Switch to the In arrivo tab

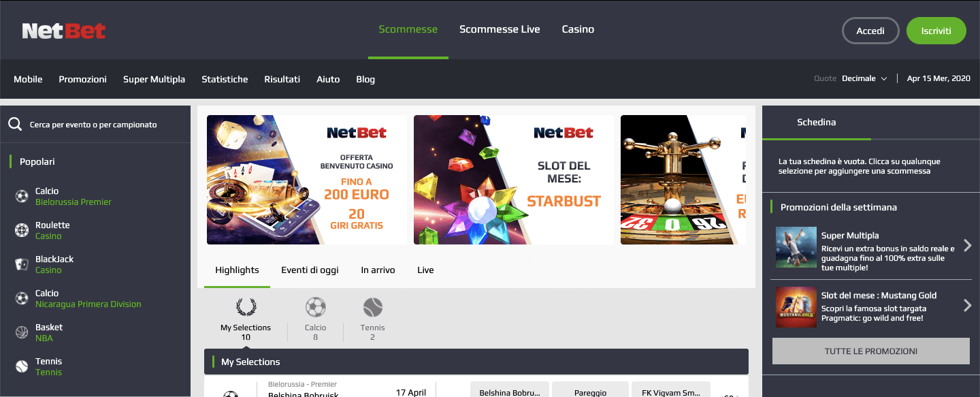pyautogui.click(x=378, y=270)
